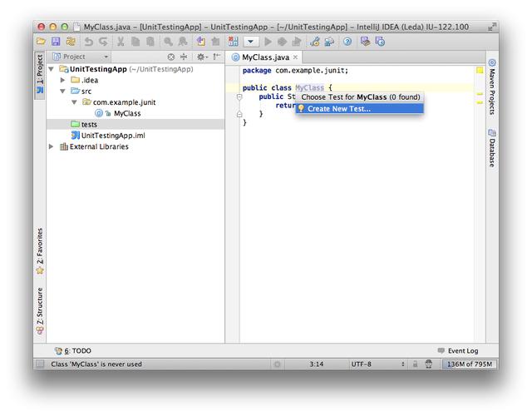Viewport: 532px width, 416px height.
Task: Switch to the MyClass.java editor tab
Action: 265,57
